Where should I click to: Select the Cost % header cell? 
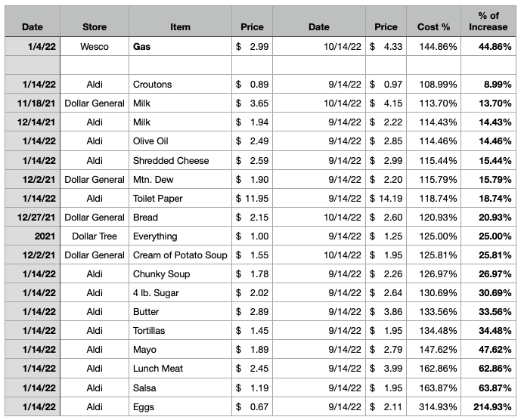tap(433, 21)
